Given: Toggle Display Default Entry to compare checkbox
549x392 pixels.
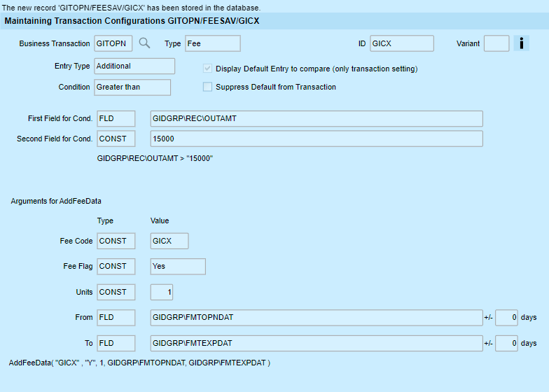Looking at the screenshot, I should [207, 69].
